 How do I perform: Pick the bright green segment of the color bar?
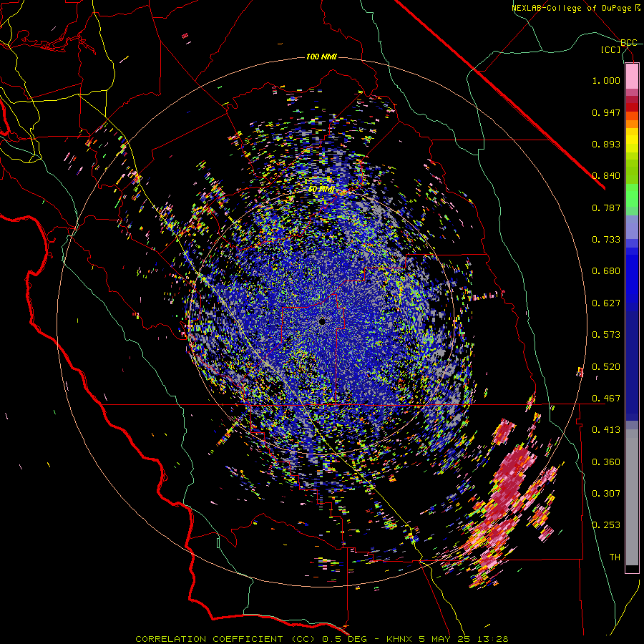632,195
